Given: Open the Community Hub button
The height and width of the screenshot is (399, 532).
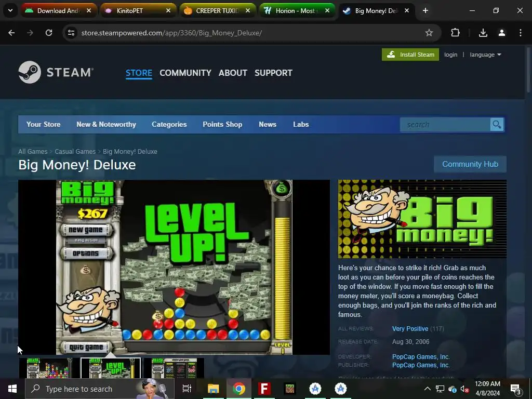Looking at the screenshot, I should (470, 164).
